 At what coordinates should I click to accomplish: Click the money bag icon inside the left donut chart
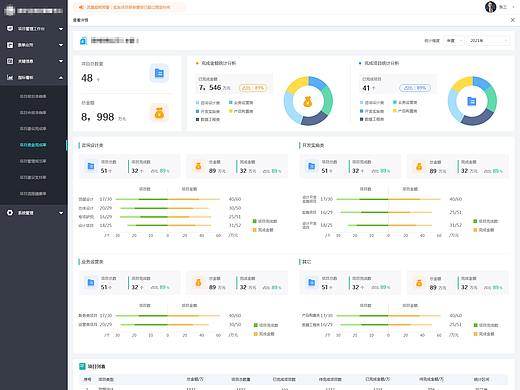click(x=308, y=101)
